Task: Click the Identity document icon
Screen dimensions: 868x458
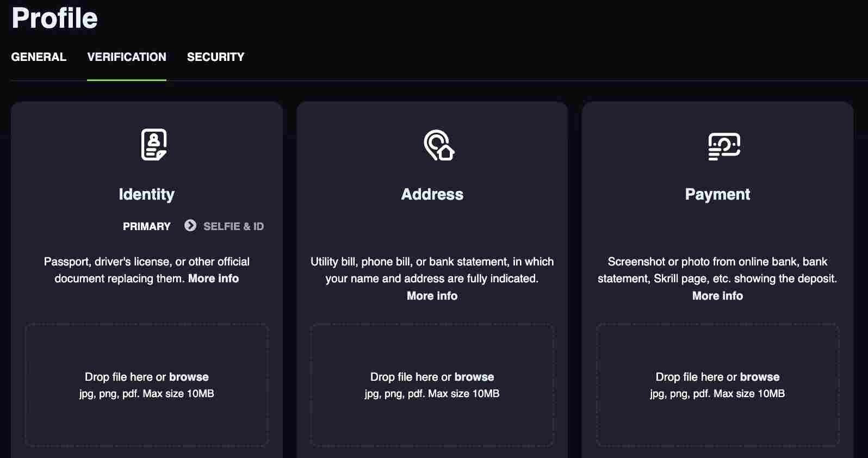Action: pos(154,145)
